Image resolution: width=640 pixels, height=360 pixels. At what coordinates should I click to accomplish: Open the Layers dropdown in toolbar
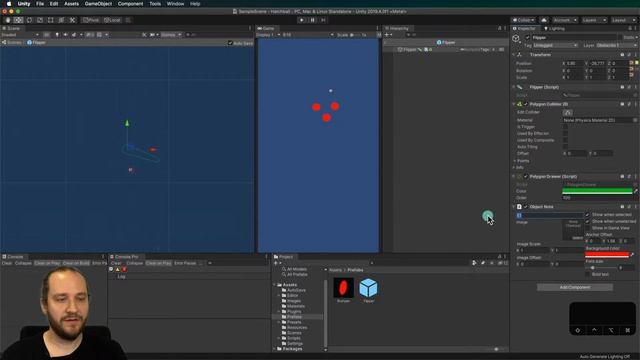click(x=594, y=20)
